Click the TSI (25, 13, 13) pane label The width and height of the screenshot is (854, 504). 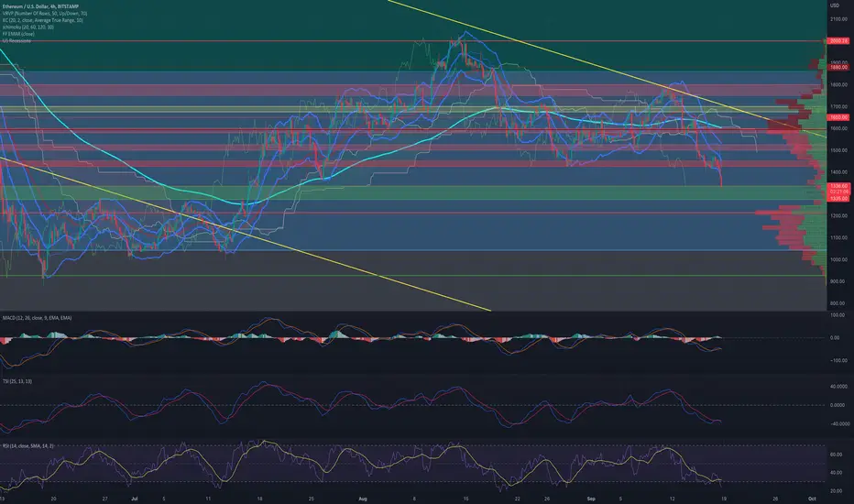[x=16, y=381]
